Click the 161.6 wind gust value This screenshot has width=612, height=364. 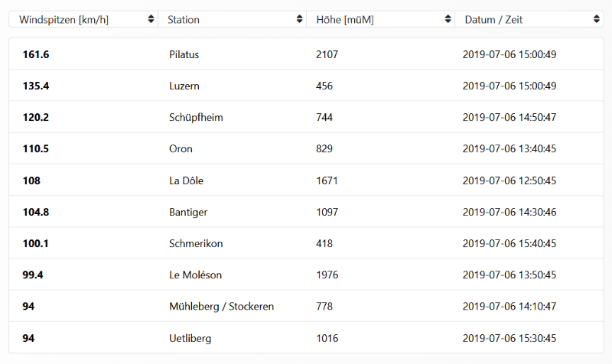(x=35, y=54)
